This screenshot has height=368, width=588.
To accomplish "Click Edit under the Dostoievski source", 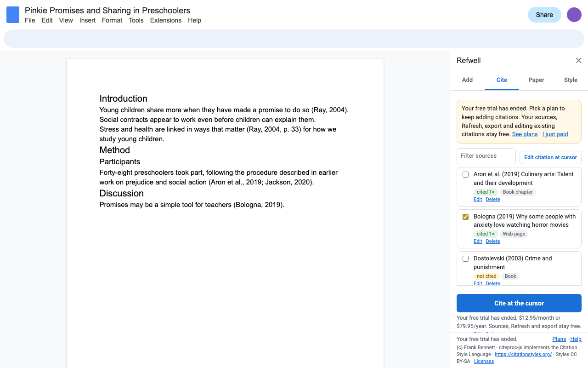I will point(478,283).
